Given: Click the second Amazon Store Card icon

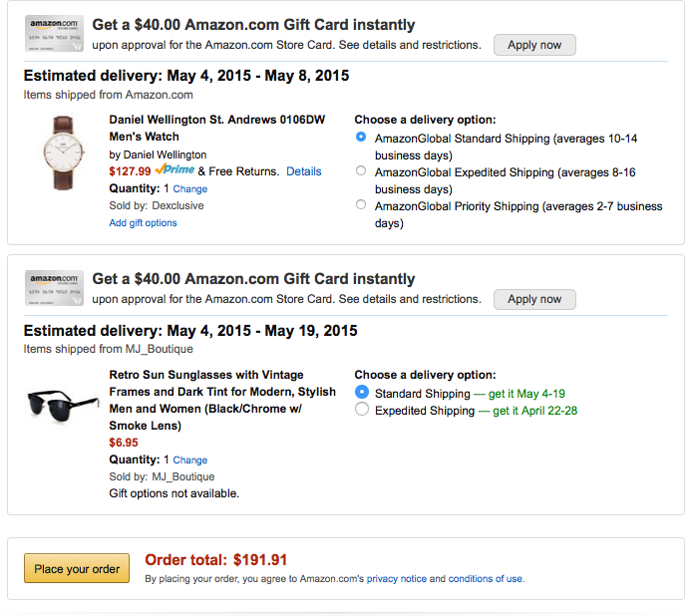Looking at the screenshot, I should click(54, 288).
